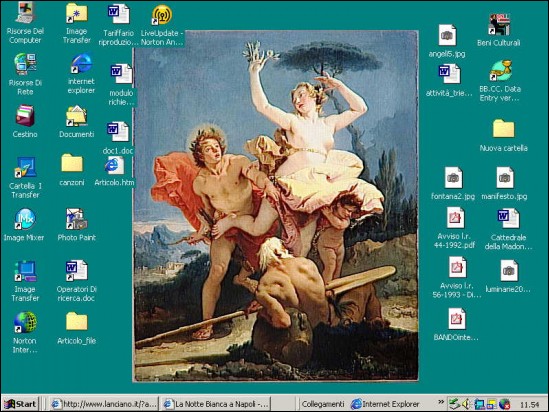
Task: Select the fontana2.jpg image file
Action: [453, 183]
